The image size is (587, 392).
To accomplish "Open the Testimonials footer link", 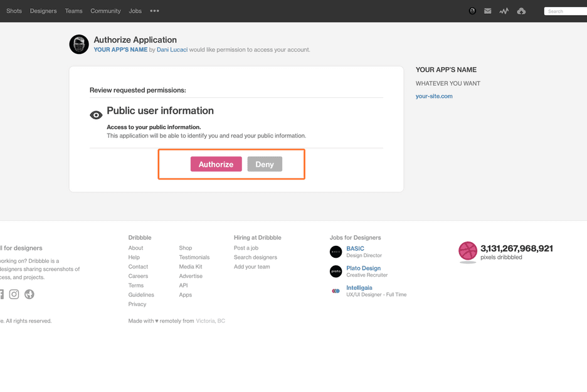I will (194, 257).
